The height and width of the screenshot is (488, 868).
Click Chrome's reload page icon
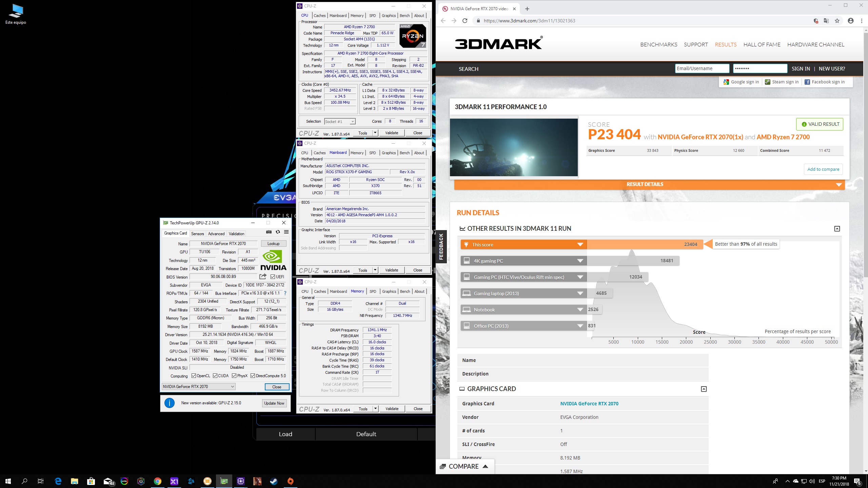[465, 21]
